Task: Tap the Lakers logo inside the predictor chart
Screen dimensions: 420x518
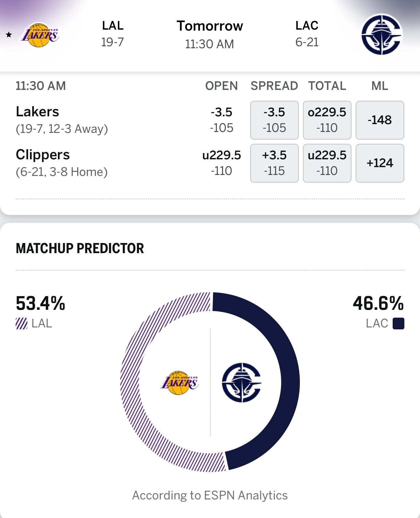Action: tap(179, 382)
